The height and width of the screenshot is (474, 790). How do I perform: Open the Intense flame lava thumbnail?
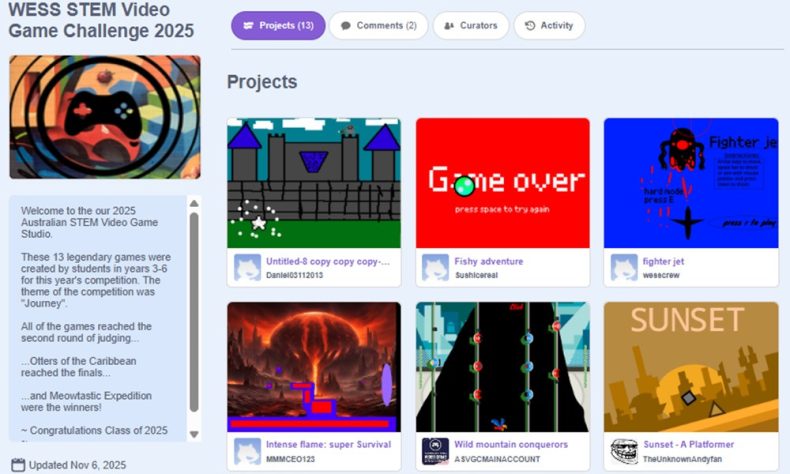(314, 367)
